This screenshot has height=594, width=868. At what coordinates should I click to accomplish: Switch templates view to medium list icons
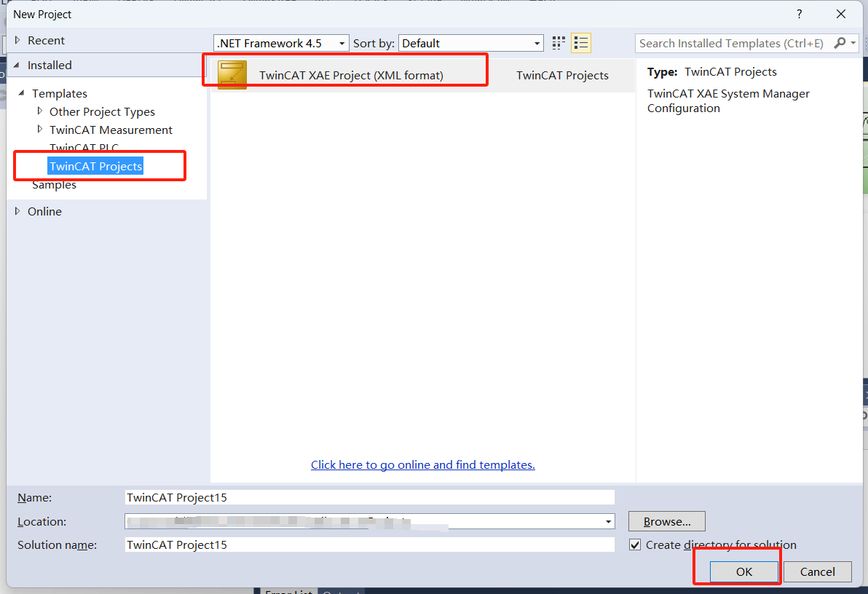[x=580, y=43]
